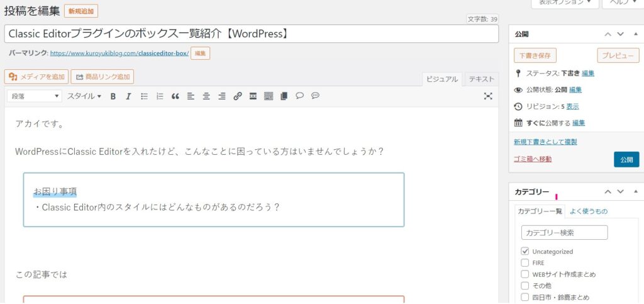Check the その他 category
This screenshot has width=644, height=304.
525,286
